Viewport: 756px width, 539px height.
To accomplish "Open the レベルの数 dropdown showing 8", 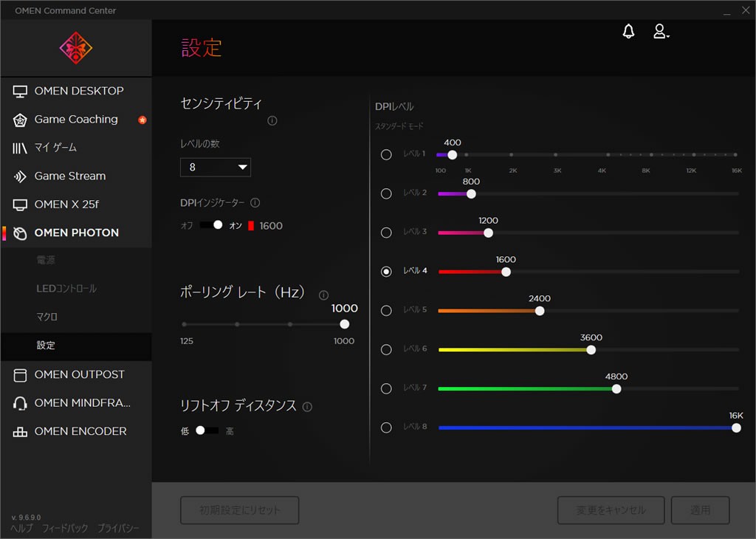I will tap(216, 168).
